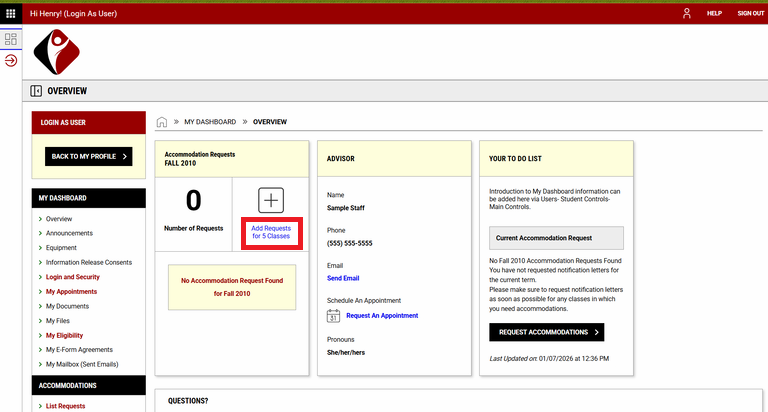Click 'Current Accommodation Request' heading box
Image resolution: width=768 pixels, height=412 pixels.
click(556, 238)
